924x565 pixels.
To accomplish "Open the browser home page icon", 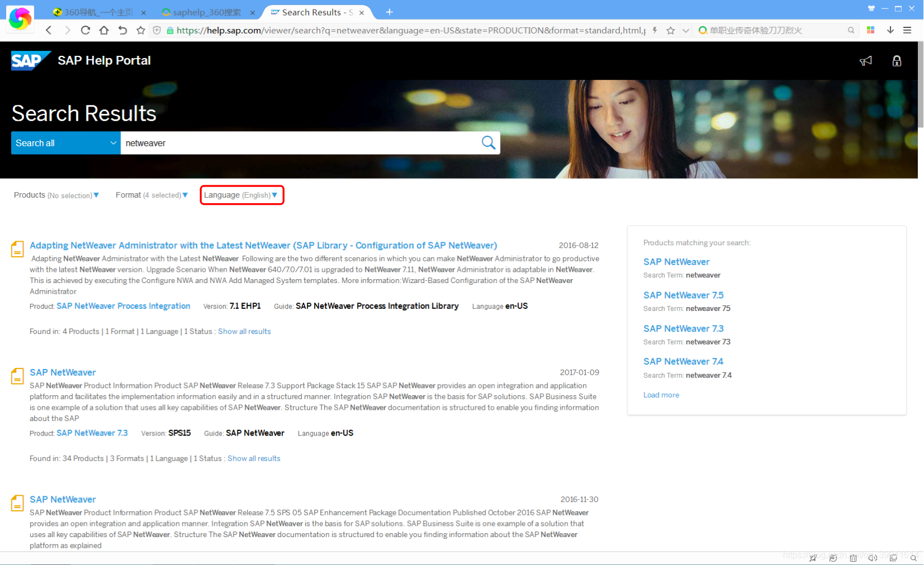I will [x=104, y=30].
